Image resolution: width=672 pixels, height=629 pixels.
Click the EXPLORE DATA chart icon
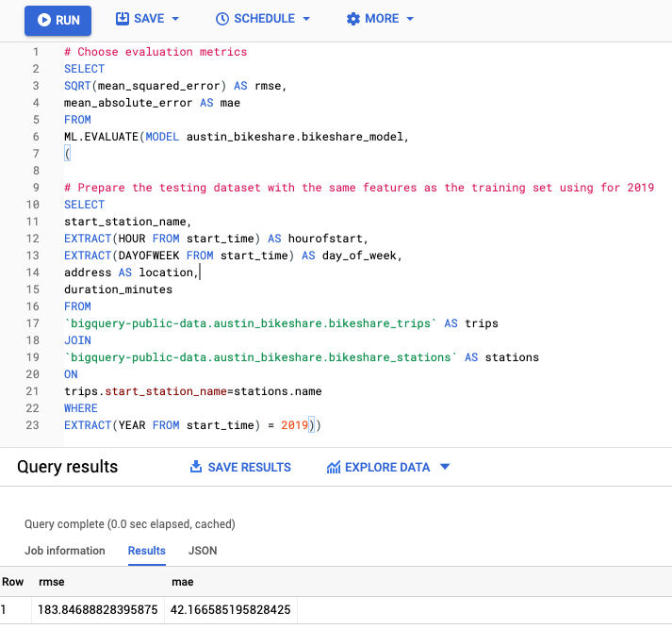pyautogui.click(x=333, y=467)
